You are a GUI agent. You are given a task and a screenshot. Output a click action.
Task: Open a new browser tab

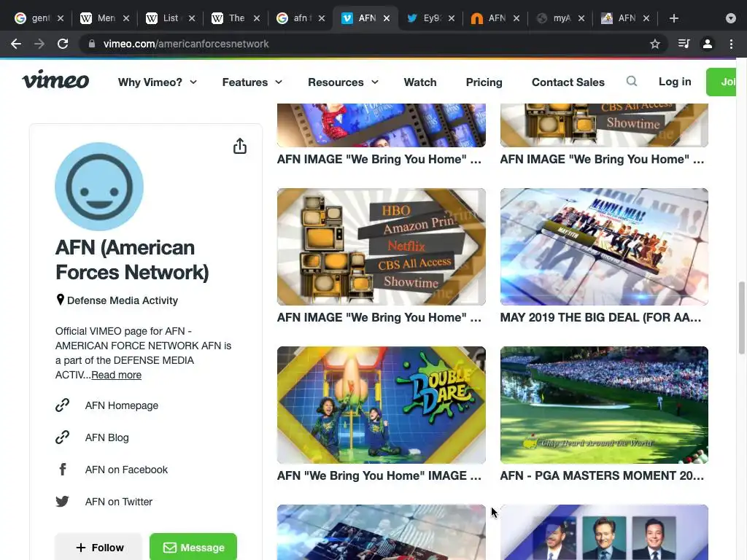[673, 18]
